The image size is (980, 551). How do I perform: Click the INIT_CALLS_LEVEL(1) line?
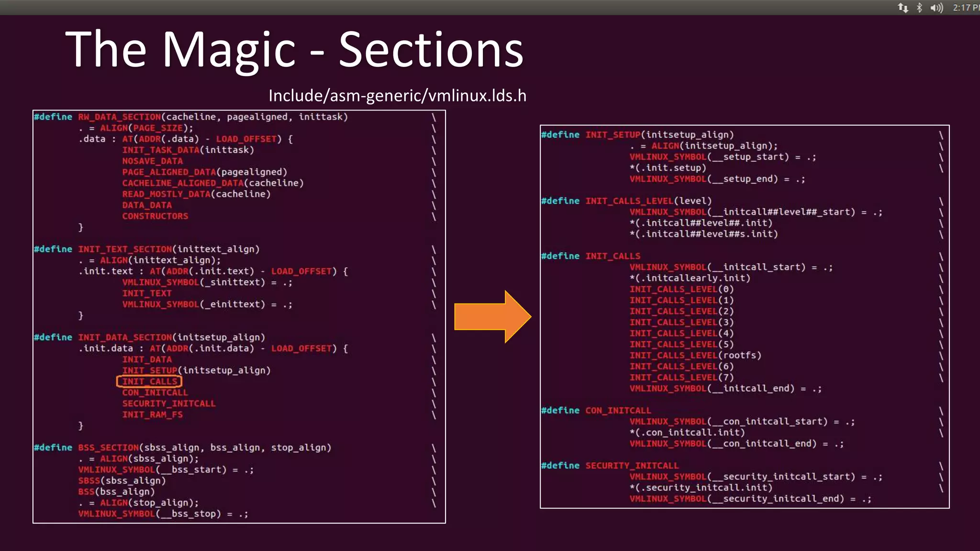pos(682,300)
